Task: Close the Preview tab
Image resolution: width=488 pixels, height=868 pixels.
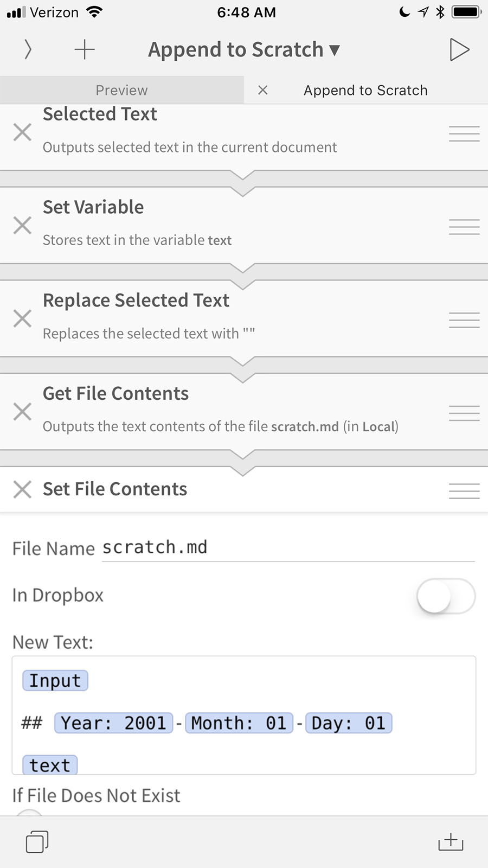Action: point(263,90)
